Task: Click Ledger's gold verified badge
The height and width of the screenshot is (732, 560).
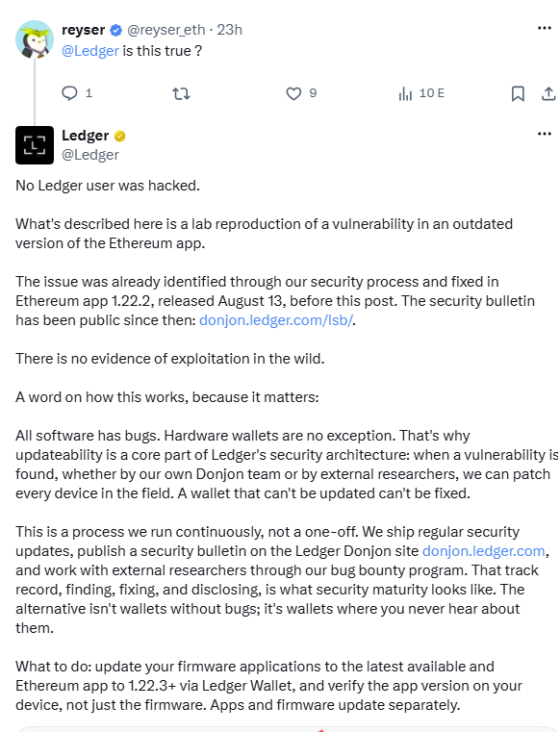Action: 119,136
